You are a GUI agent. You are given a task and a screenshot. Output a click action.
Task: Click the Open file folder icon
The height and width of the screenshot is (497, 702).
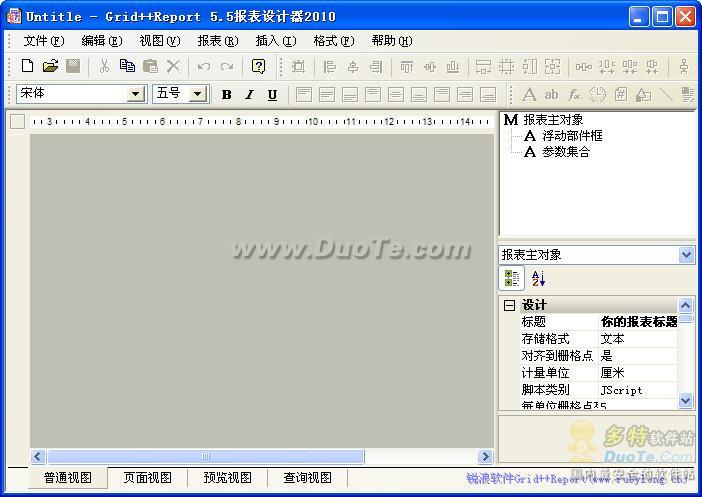(50, 66)
